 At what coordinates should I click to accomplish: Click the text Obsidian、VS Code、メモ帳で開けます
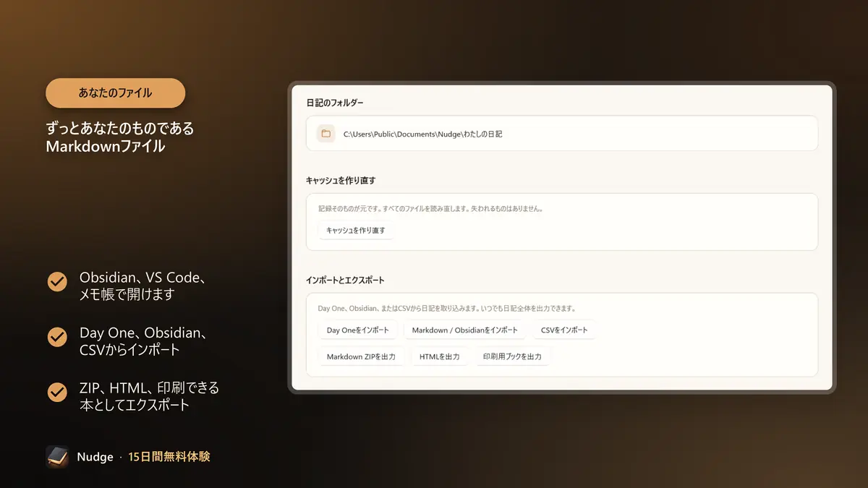pos(144,286)
